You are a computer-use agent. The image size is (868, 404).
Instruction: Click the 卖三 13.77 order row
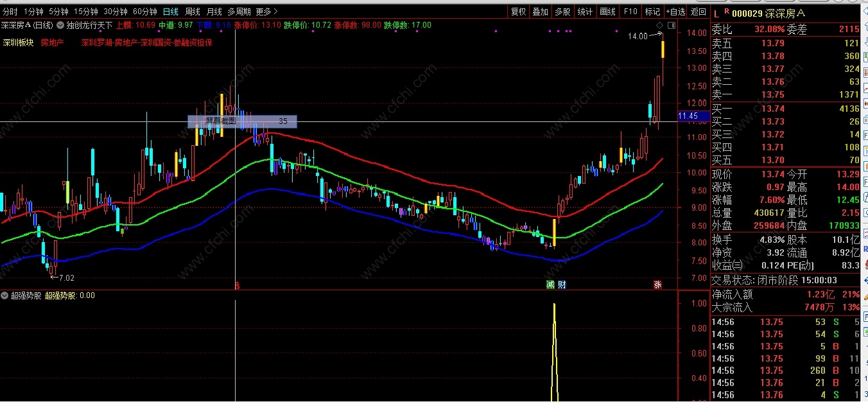click(785, 69)
